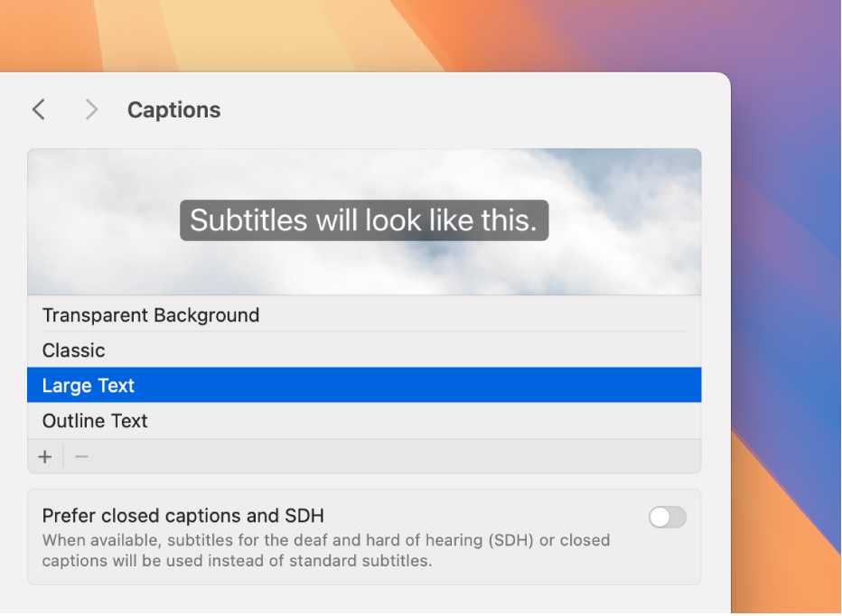Click the desktop wallpaper beside the window
Image resolution: width=842 pixels, height=616 pixels.
(786, 271)
